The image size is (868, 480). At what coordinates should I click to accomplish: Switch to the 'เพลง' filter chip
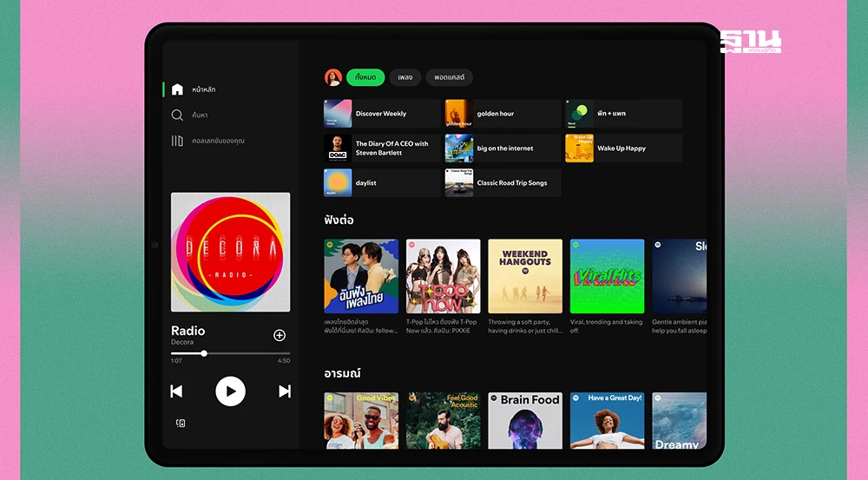click(404, 77)
